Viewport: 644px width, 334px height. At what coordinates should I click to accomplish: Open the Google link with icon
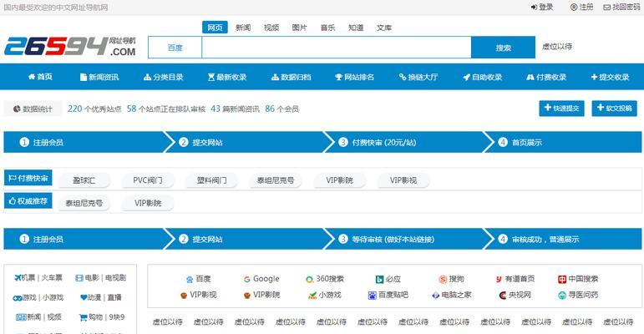[x=261, y=279]
